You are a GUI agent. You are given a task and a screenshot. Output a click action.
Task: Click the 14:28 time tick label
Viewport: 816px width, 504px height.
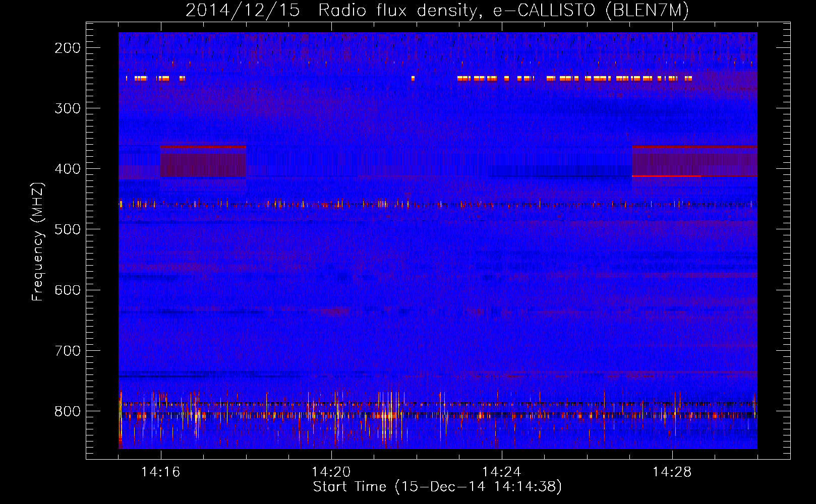pyautogui.click(x=672, y=472)
